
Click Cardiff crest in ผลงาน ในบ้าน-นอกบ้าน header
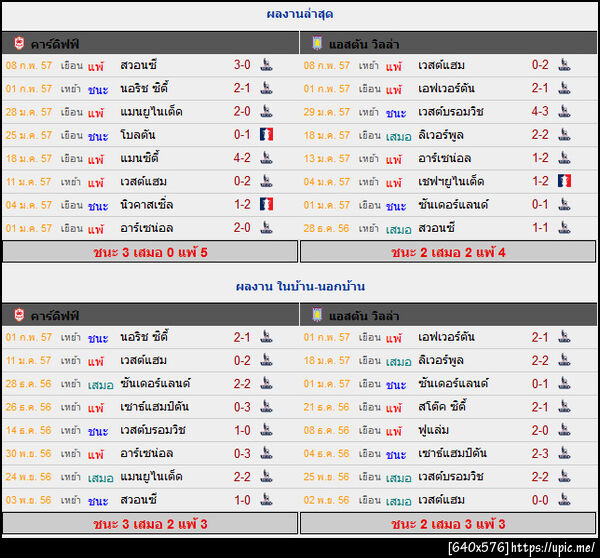pyautogui.click(x=19, y=315)
